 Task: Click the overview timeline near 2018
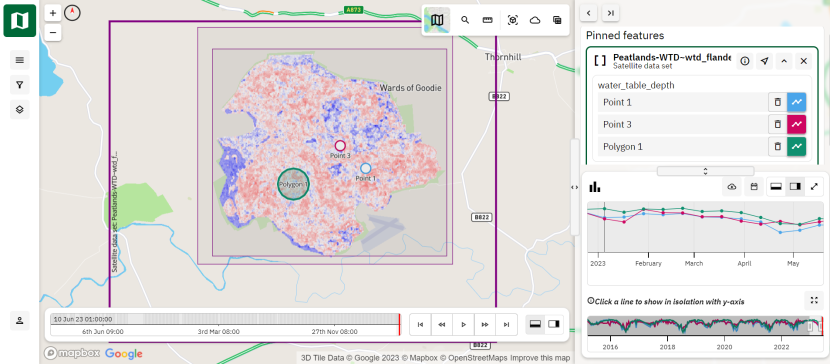click(x=667, y=325)
